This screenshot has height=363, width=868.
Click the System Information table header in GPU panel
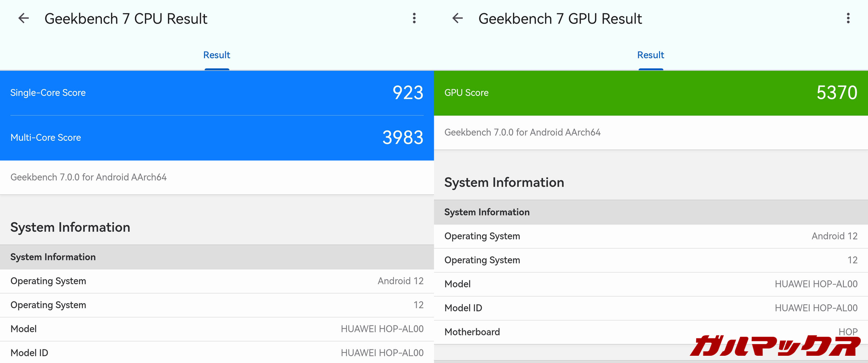coord(651,212)
